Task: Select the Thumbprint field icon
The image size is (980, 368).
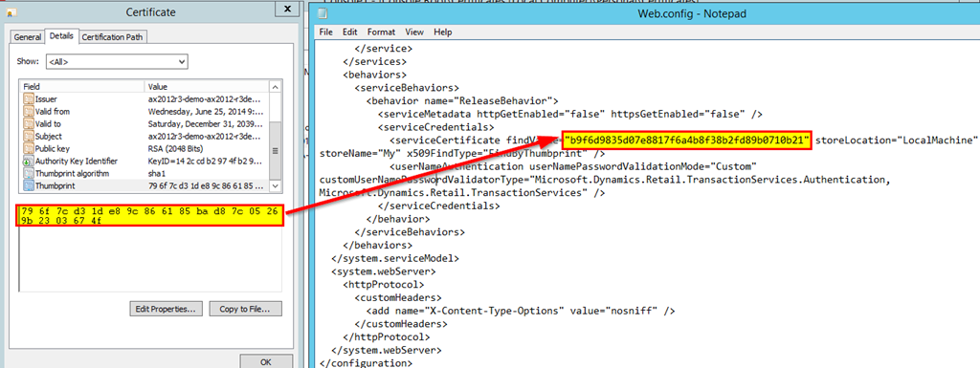Action: point(28,185)
